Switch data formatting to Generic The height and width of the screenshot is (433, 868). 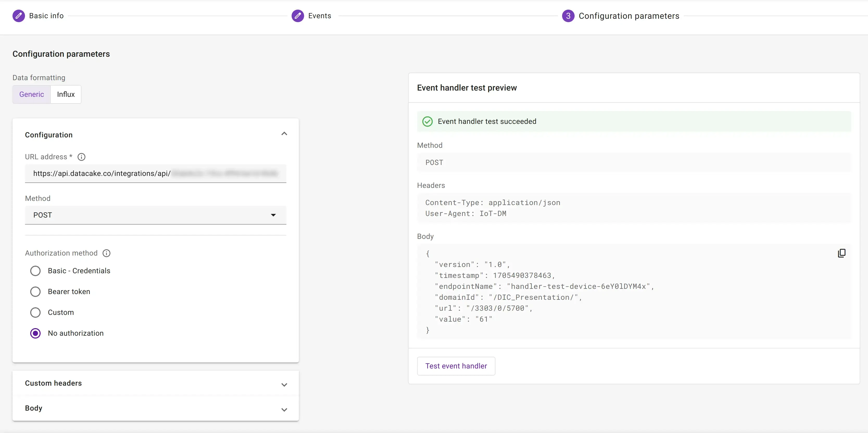pos(31,94)
